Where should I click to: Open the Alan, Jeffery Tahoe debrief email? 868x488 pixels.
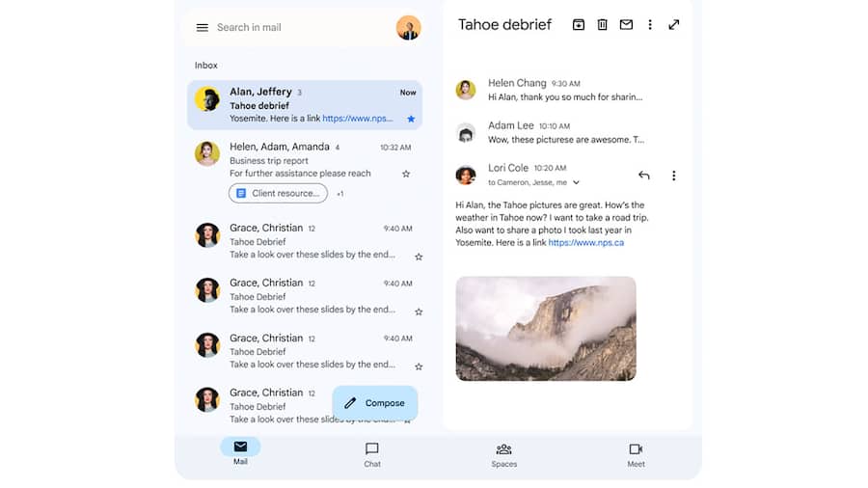(305, 105)
